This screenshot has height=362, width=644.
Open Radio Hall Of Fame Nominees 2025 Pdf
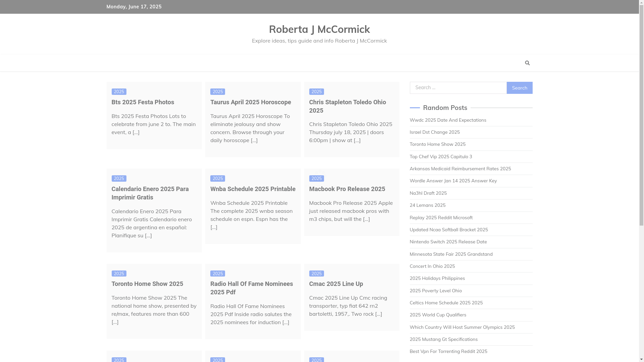tap(252, 288)
